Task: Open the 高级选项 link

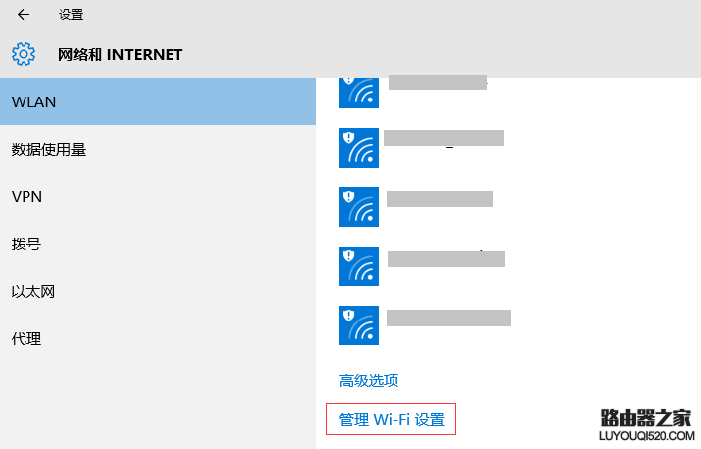Action: pyautogui.click(x=369, y=380)
